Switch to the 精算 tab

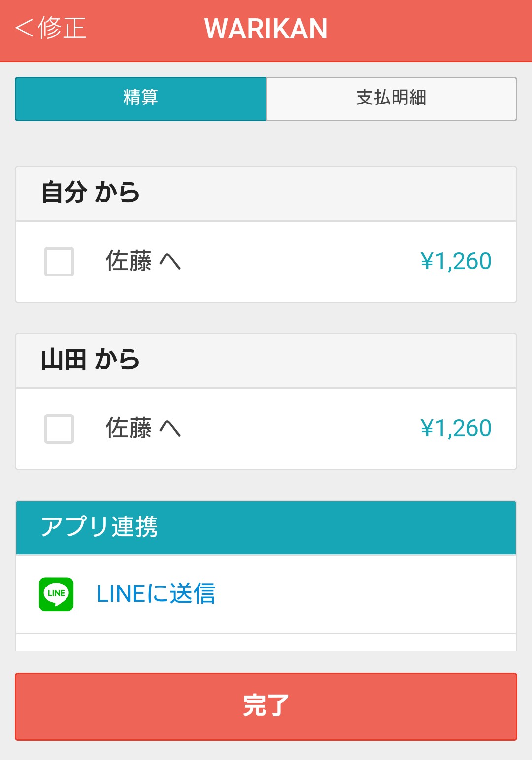[141, 99]
